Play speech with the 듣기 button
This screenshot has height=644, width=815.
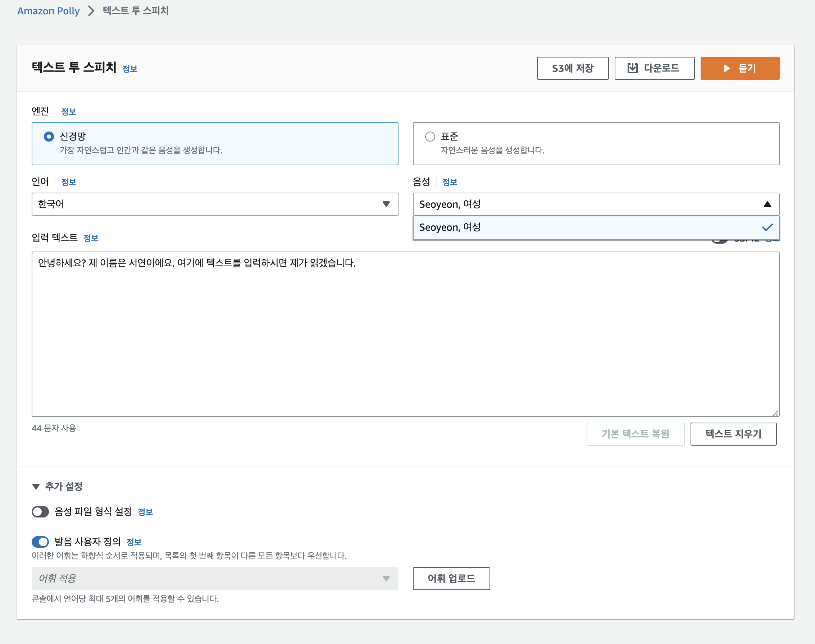[739, 68]
